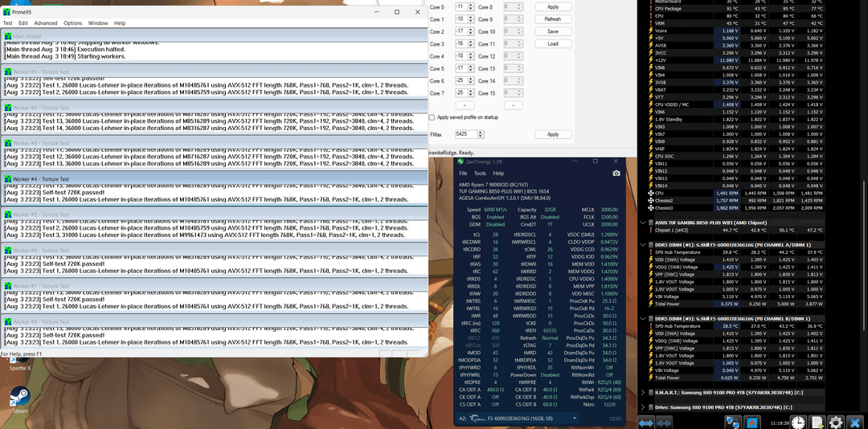The image size is (868, 429).
Task: Close HWiNFO sensors with the blue X icon
Action: (x=854, y=422)
